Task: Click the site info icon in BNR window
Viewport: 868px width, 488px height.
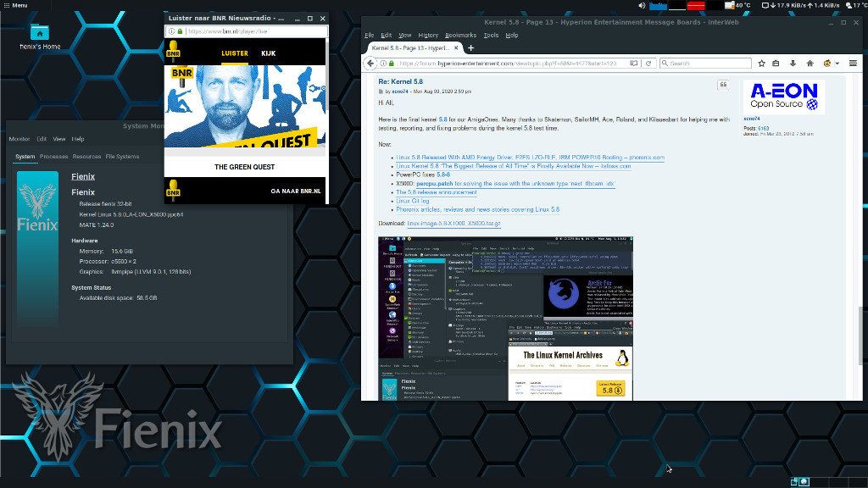Action: click(x=171, y=31)
